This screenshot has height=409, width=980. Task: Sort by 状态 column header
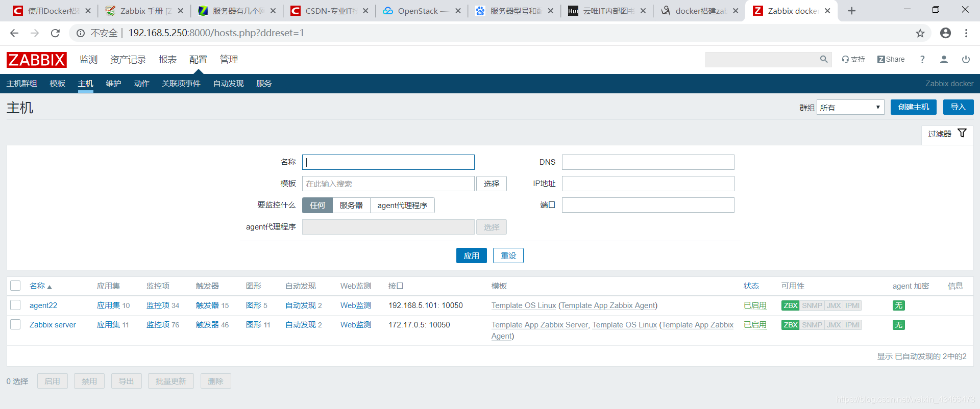pyautogui.click(x=751, y=286)
